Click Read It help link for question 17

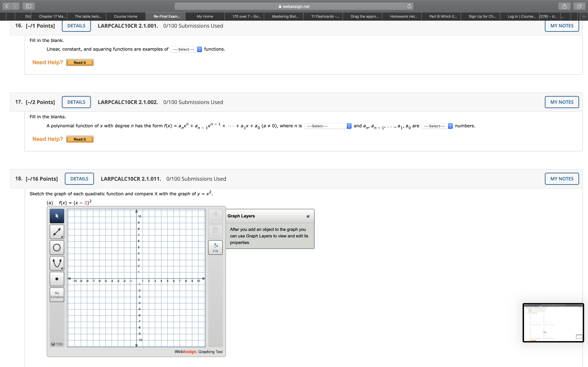(79, 139)
